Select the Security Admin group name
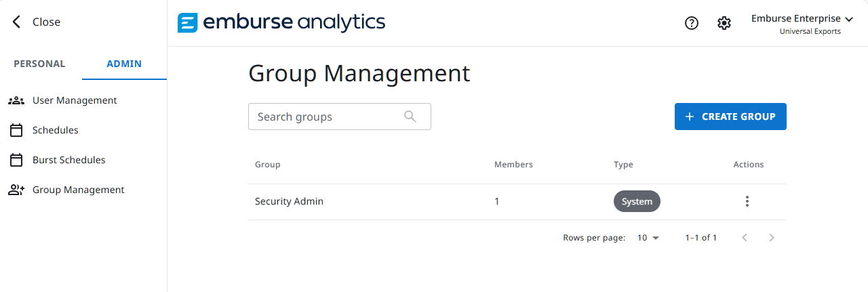The image size is (868, 292). (x=289, y=201)
